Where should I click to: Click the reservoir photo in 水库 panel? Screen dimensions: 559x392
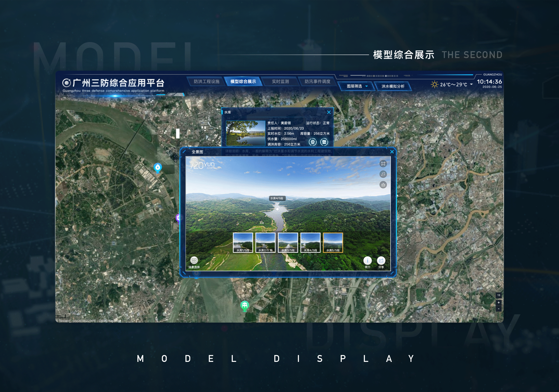[246, 133]
